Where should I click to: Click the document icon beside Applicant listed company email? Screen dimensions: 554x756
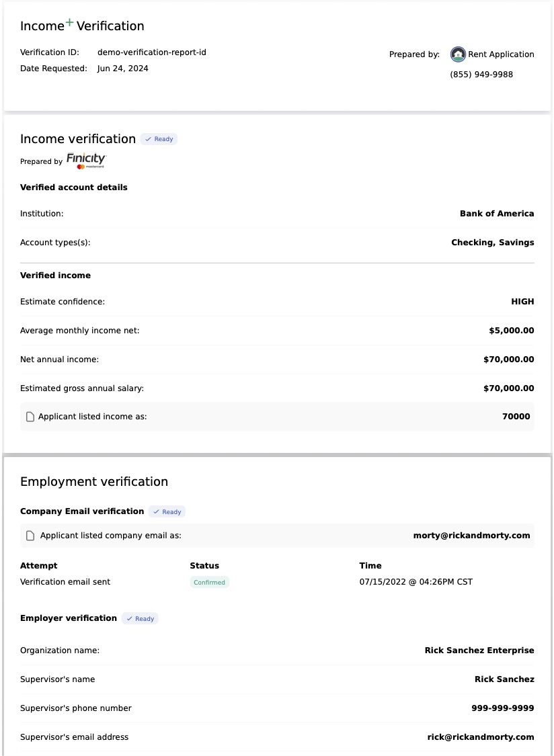pyautogui.click(x=30, y=536)
